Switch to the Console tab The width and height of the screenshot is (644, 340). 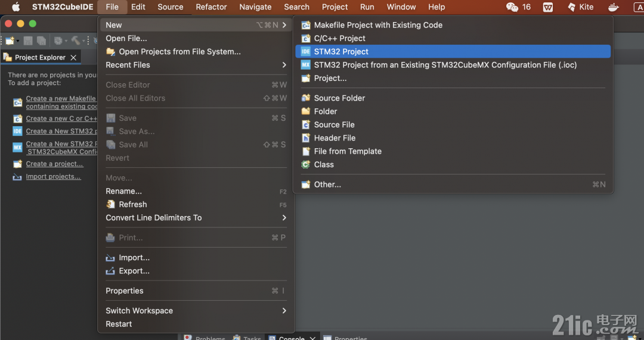[292, 338]
